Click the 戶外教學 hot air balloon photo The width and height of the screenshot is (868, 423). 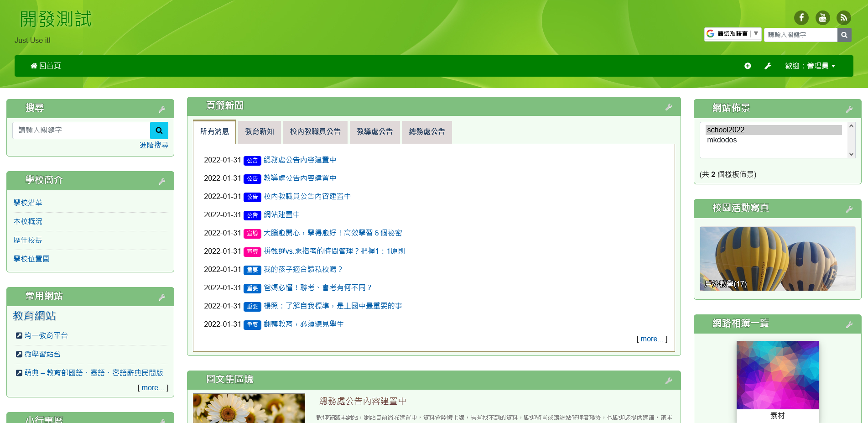click(x=777, y=258)
